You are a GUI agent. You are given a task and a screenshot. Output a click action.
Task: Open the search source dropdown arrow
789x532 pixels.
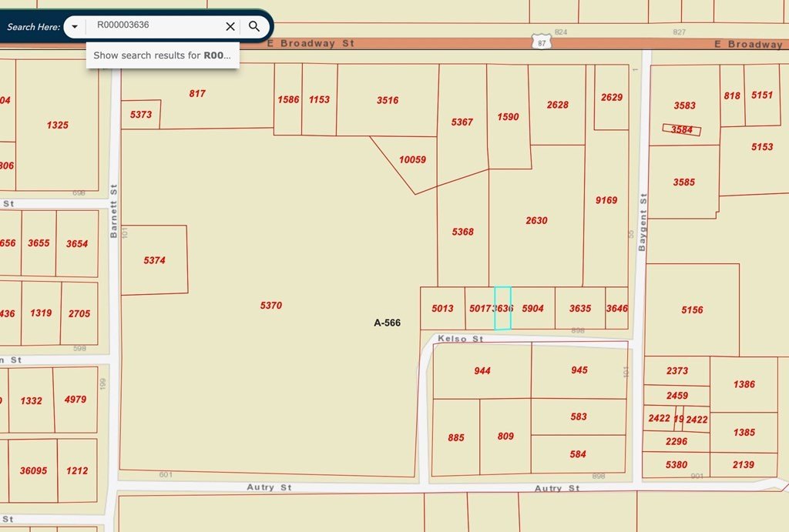coord(74,26)
